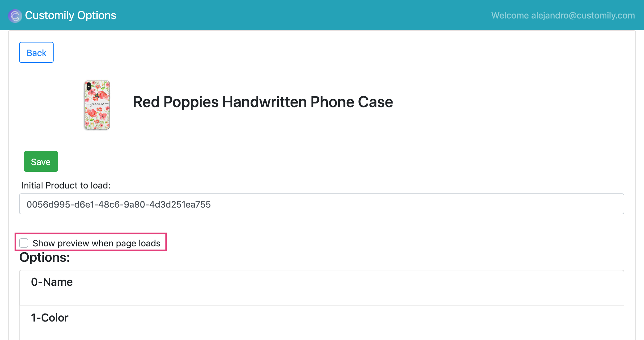Click the Customily Options header title
The width and height of the screenshot is (644, 340).
(x=71, y=15)
